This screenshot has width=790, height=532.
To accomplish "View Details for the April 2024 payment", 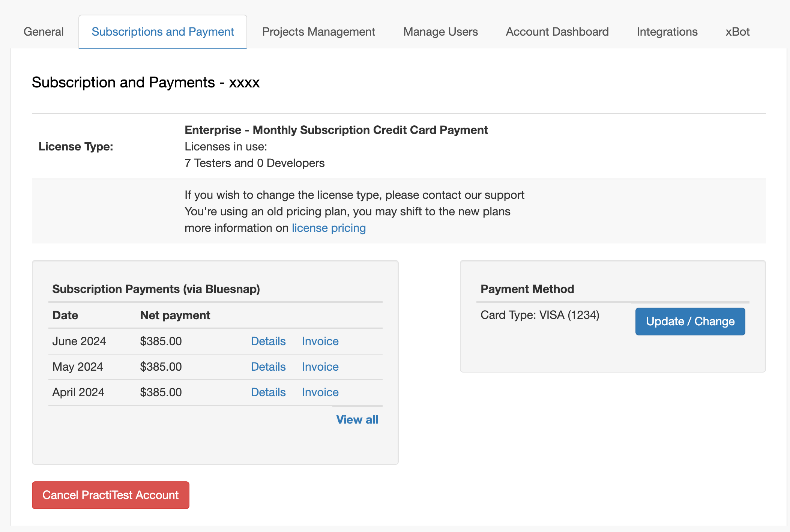I will [x=268, y=392].
